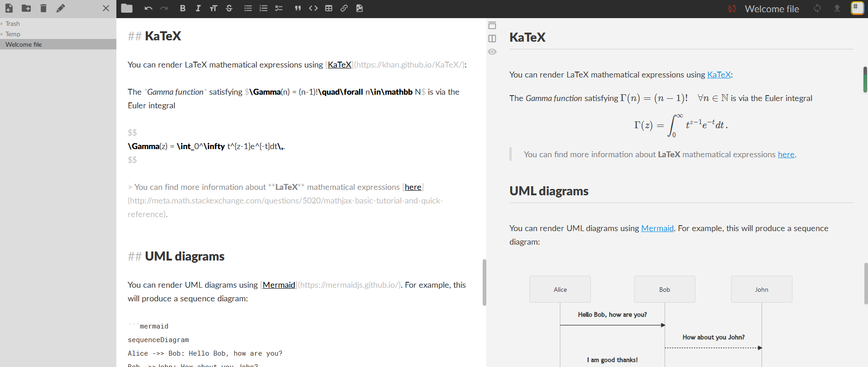This screenshot has width=868, height=367.
Task: Click the undo arrow
Action: click(149, 8)
